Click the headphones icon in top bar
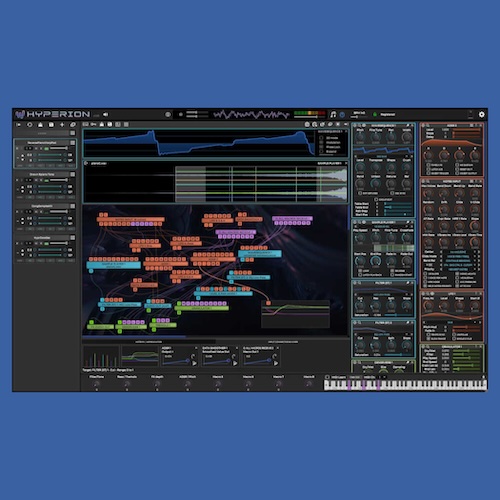The width and height of the screenshot is (500, 500). click(333, 114)
